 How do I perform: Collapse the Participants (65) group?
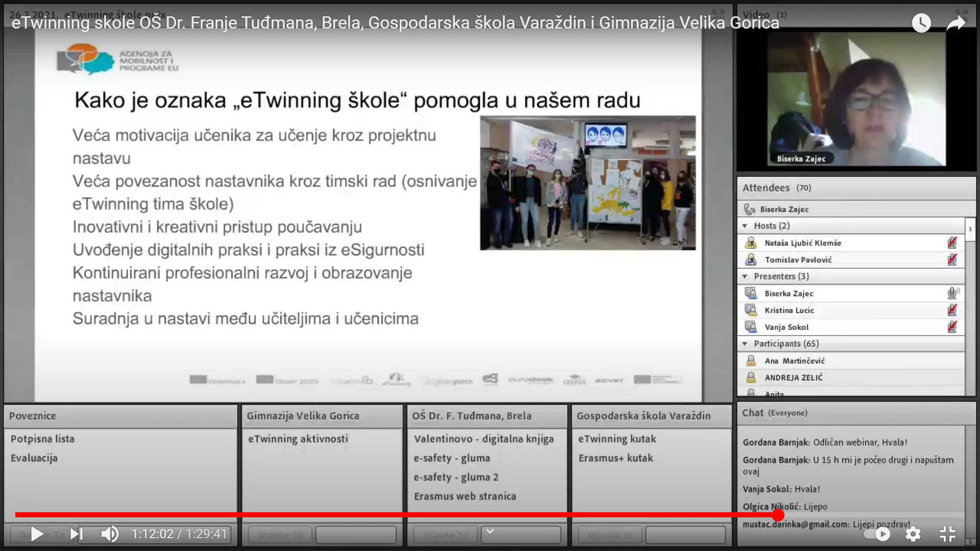(x=745, y=343)
